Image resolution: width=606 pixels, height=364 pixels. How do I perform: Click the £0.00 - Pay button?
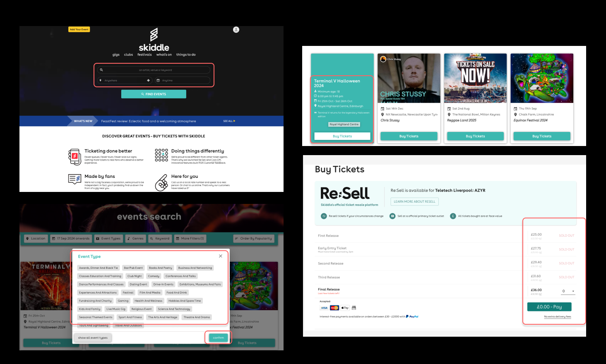click(549, 307)
